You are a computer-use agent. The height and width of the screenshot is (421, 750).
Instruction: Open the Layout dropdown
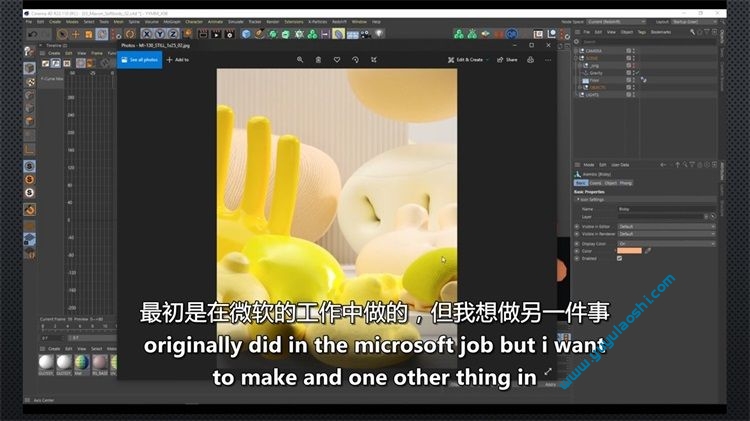(x=694, y=22)
